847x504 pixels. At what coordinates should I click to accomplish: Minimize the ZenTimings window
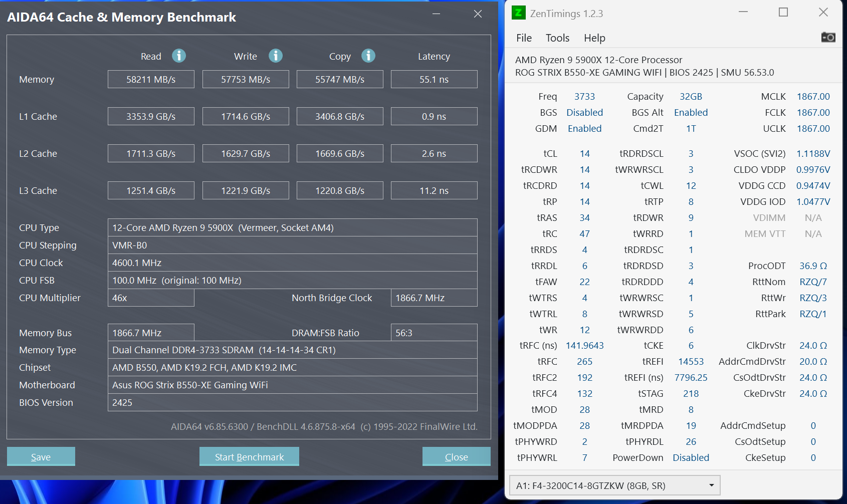[743, 13]
